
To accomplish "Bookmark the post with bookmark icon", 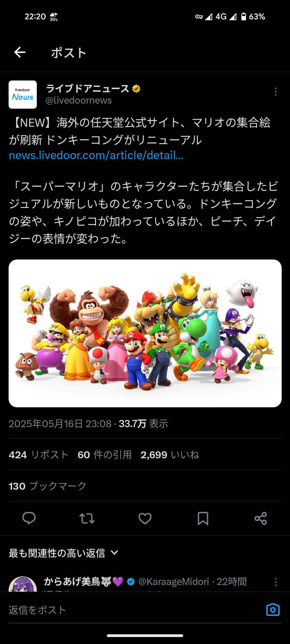I will 203,518.
